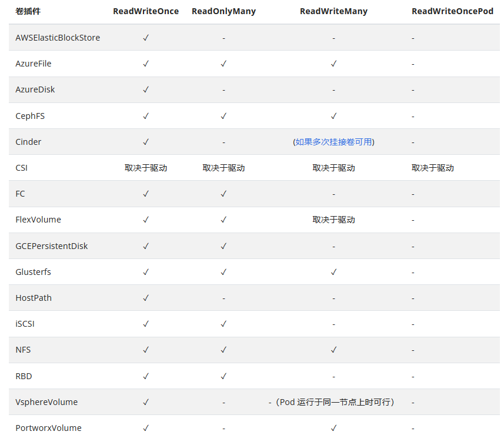Click the CSI ReadOnlyMany 取决于驱动 cell
The image size is (504, 448).
coord(223,168)
